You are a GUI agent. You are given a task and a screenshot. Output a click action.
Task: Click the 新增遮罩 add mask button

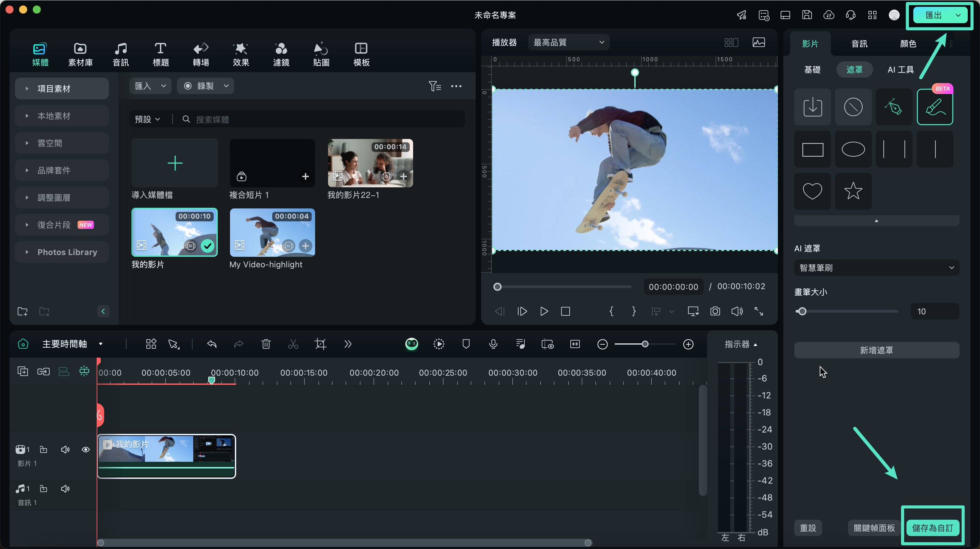point(876,350)
